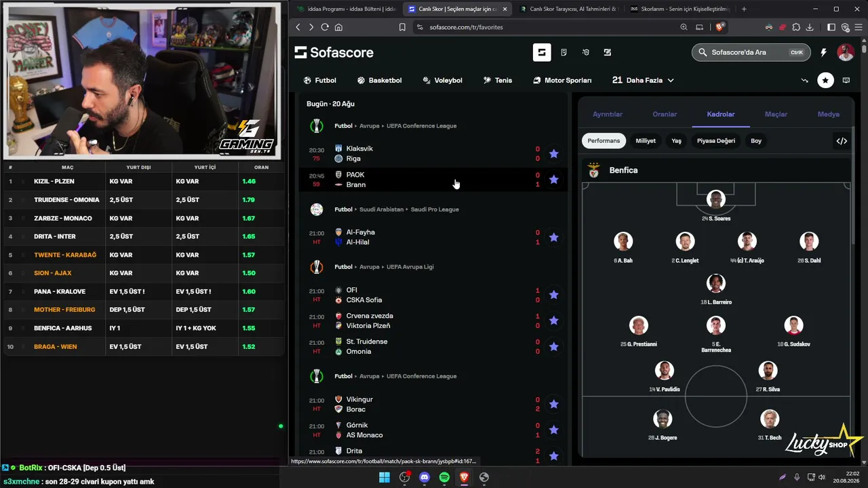This screenshot has height=488, width=868.
Task: Open the browser extensions puzzle icon
Action: [796, 27]
